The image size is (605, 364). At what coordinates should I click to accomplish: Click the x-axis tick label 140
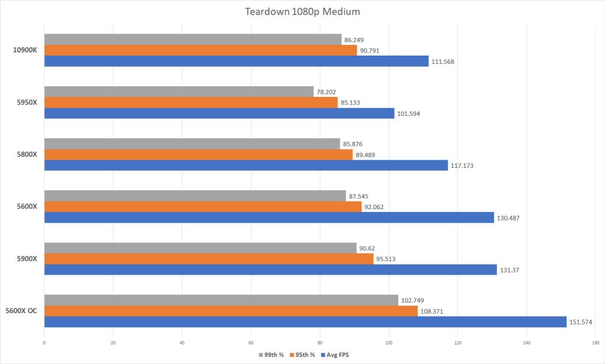(526, 343)
